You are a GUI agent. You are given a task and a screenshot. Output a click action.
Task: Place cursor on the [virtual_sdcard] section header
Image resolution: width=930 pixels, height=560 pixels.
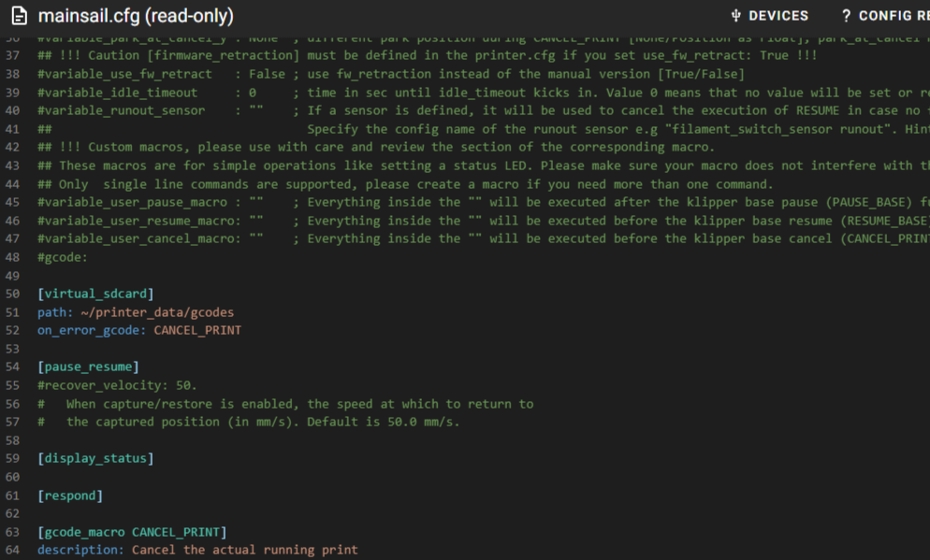(x=95, y=294)
